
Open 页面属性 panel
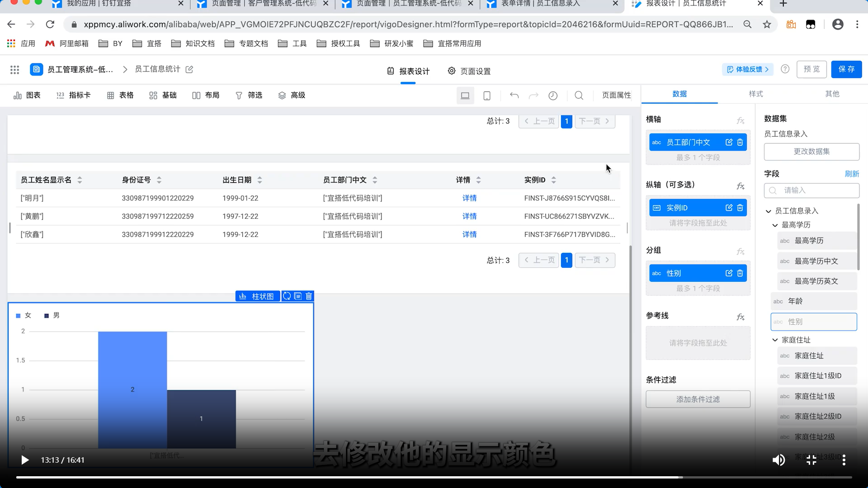click(x=616, y=95)
